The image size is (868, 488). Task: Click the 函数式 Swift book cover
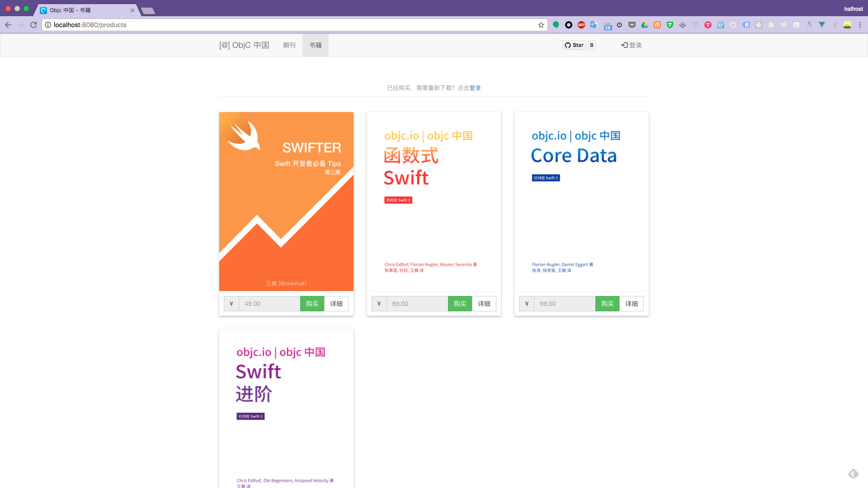[434, 202]
